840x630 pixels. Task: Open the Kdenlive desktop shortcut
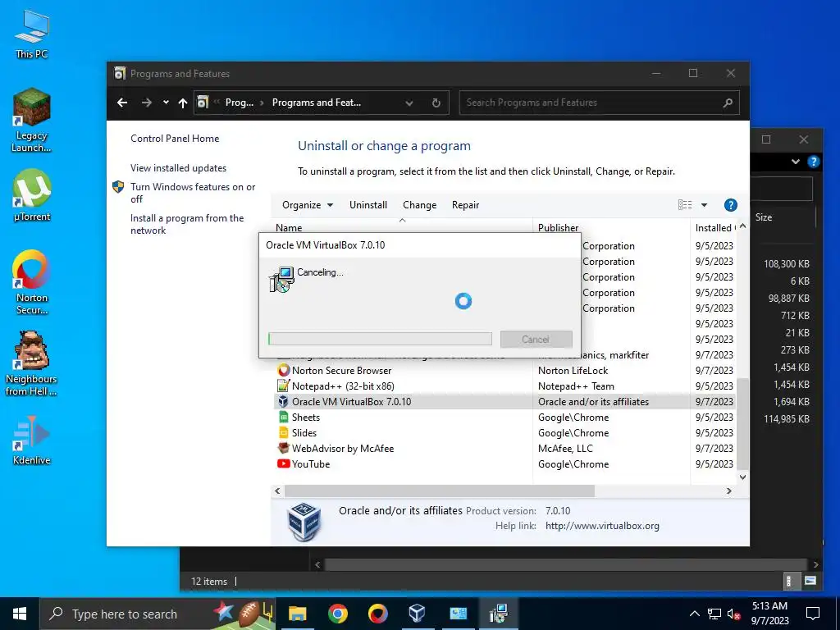pyautogui.click(x=32, y=440)
